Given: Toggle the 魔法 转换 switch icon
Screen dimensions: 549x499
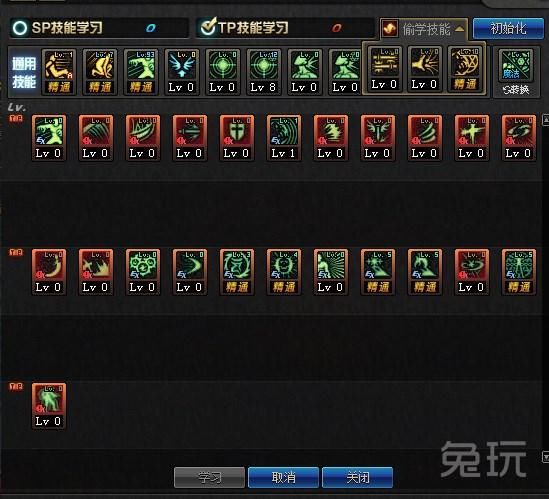Looking at the screenshot, I should point(515,73).
